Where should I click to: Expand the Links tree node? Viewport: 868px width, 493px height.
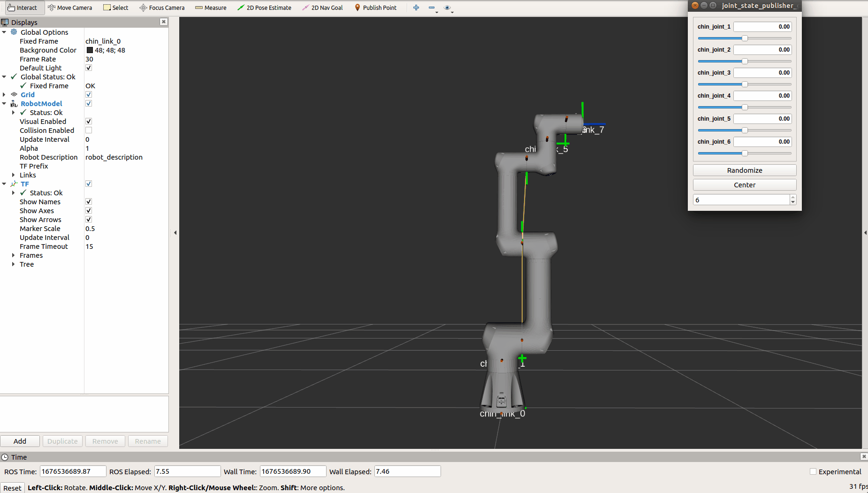[13, 175]
